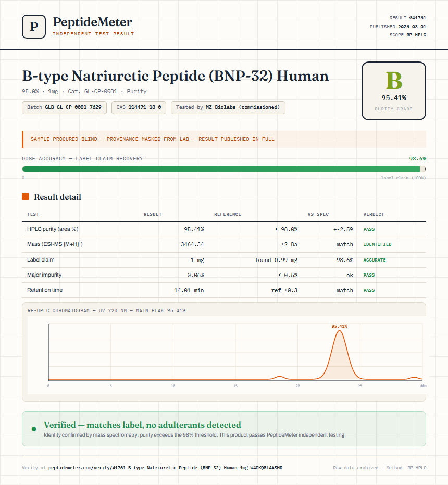
Task: Click the TEST column header
Action: coord(33,214)
